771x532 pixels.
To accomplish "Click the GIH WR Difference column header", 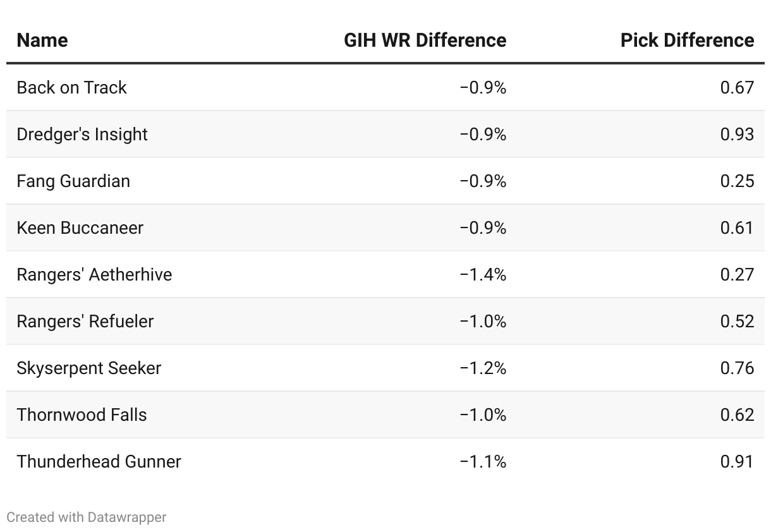I will pyautogui.click(x=425, y=40).
